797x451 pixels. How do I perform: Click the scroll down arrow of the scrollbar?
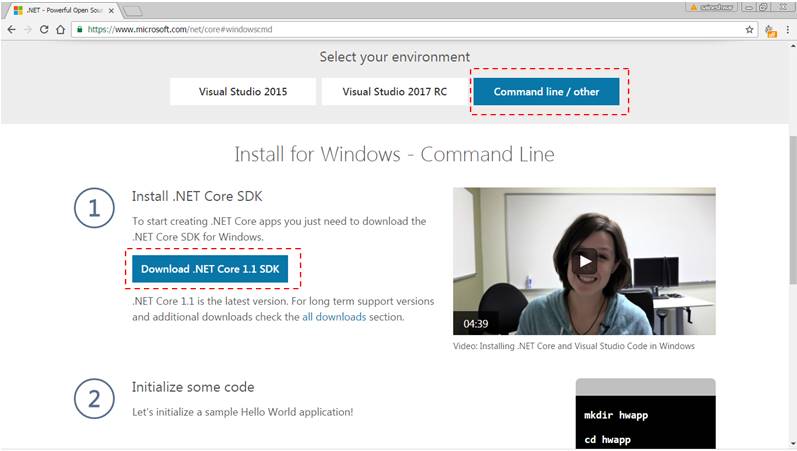pos(792,444)
